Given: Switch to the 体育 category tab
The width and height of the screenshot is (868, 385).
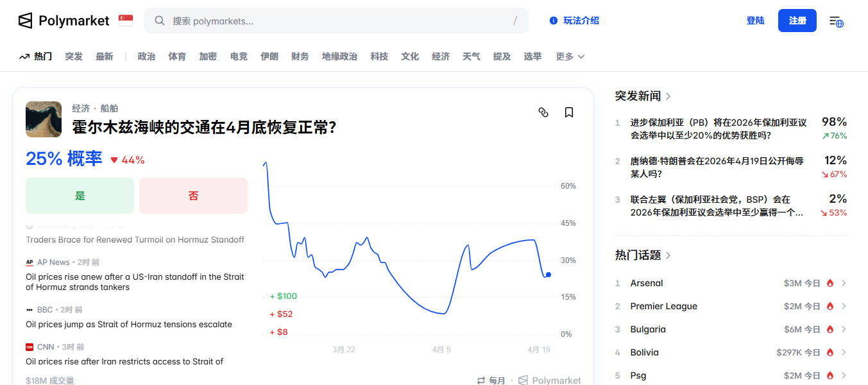Looking at the screenshot, I should tap(177, 56).
